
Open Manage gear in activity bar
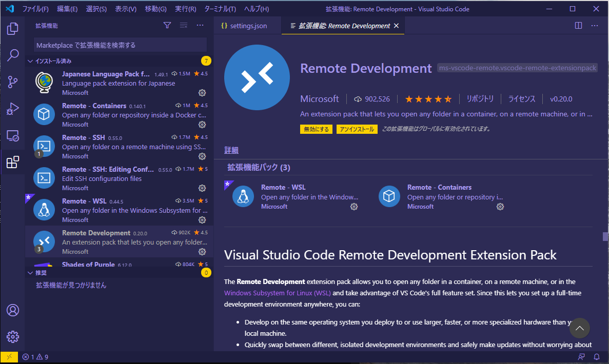[12, 336]
